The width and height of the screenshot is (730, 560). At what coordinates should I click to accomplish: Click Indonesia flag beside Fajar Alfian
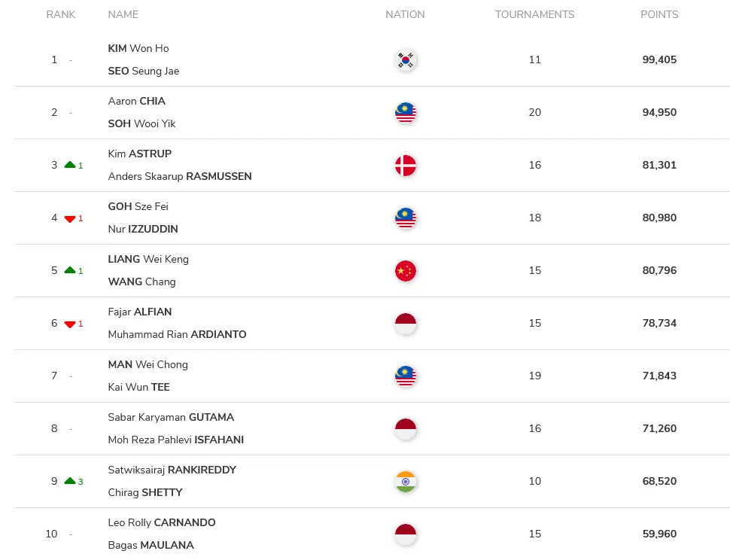[x=405, y=324]
